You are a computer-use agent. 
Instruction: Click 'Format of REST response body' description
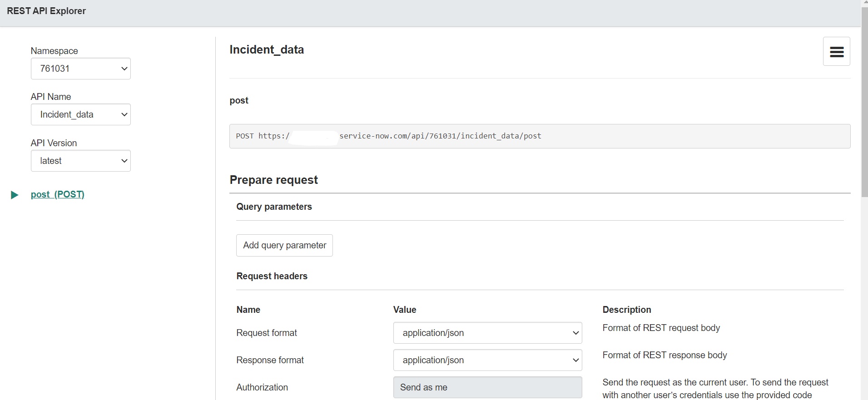click(665, 355)
